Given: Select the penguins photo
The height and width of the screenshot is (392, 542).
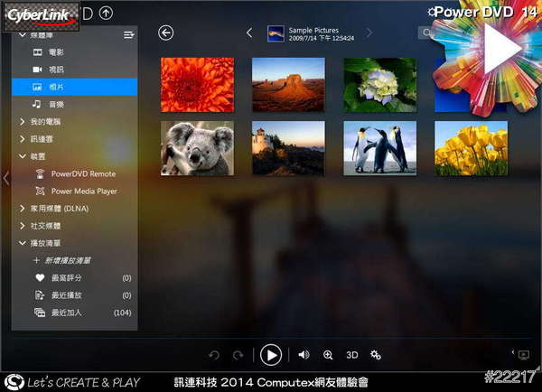Looking at the screenshot, I should (x=380, y=148).
